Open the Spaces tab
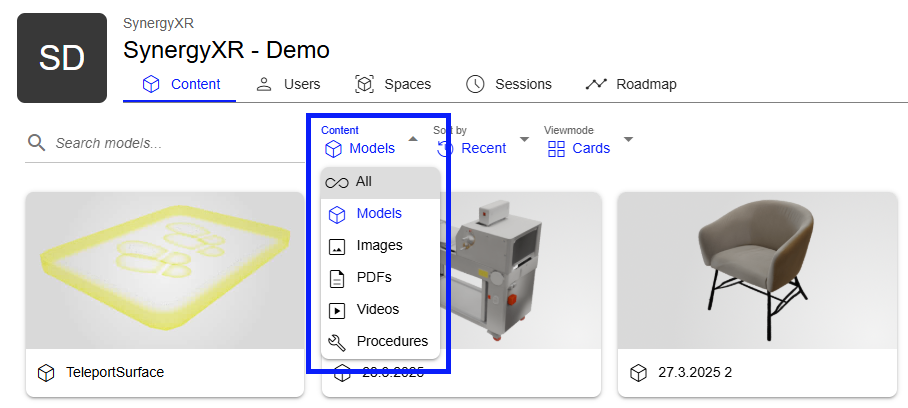 (393, 84)
